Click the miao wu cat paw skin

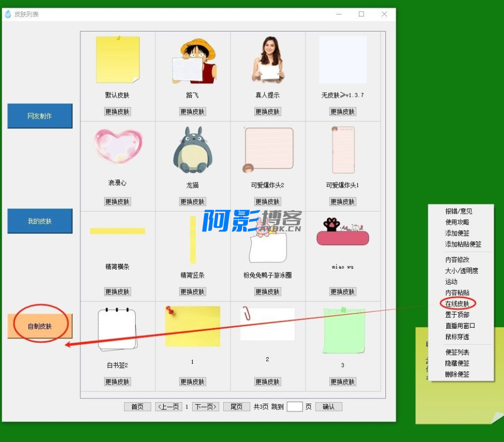[x=342, y=232]
